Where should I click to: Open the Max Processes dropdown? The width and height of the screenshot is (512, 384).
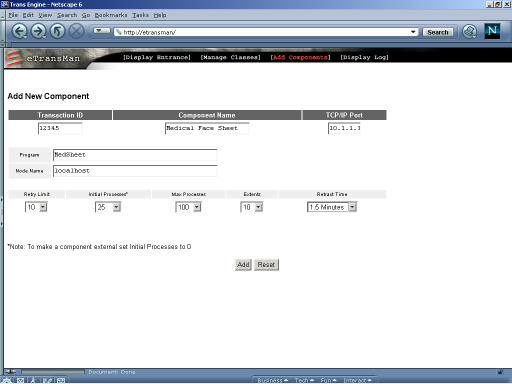coord(197,207)
